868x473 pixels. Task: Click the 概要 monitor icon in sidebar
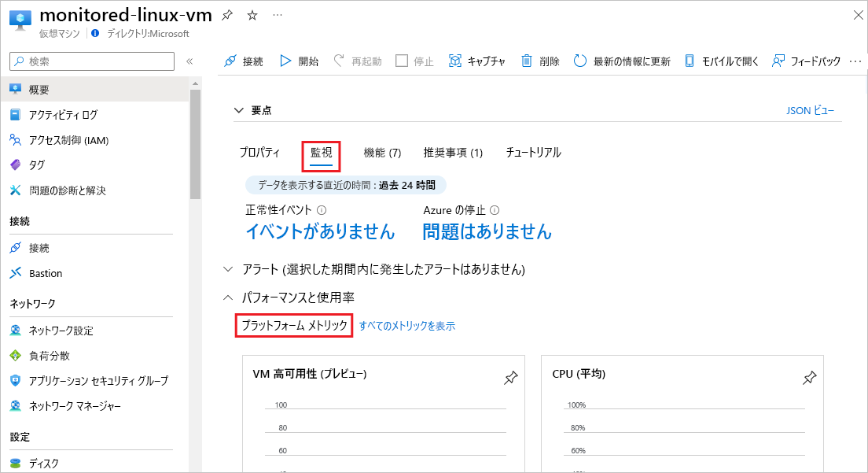[x=16, y=89]
